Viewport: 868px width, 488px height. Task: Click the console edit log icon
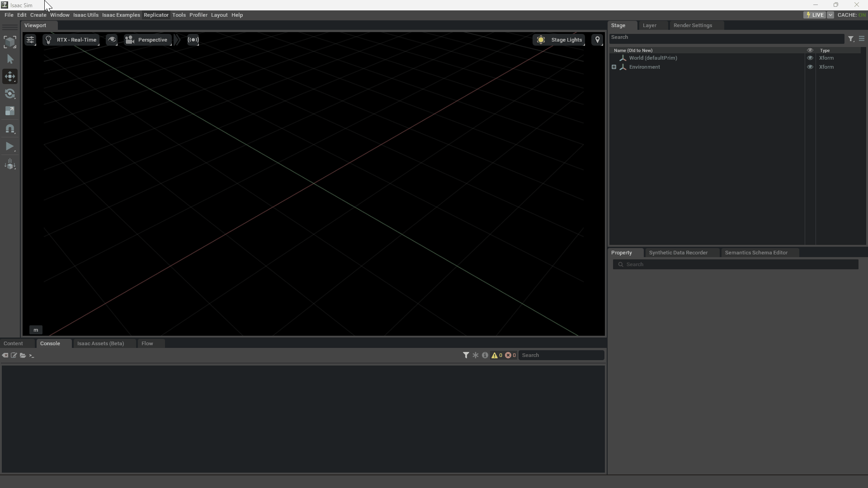coord(14,356)
